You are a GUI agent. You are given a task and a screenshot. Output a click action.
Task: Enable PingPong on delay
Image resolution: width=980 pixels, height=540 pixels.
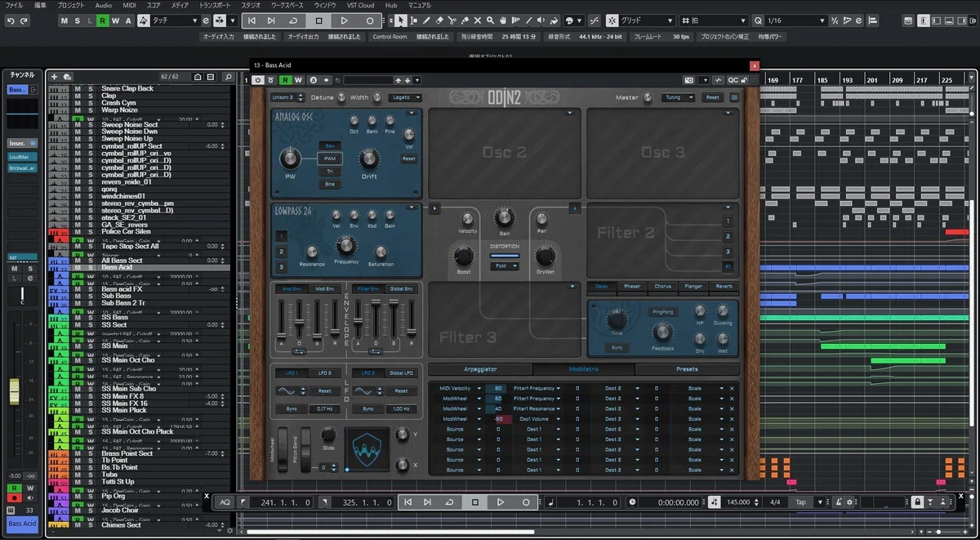click(x=661, y=311)
